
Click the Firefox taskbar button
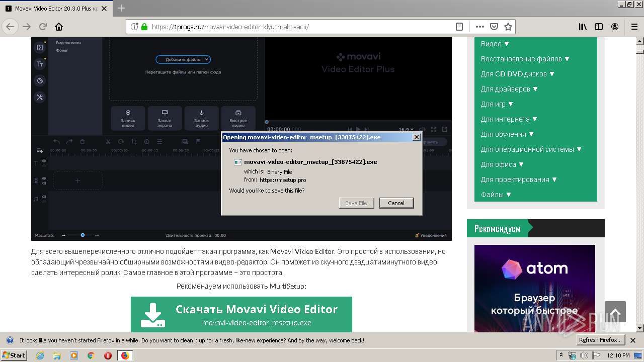point(125,355)
